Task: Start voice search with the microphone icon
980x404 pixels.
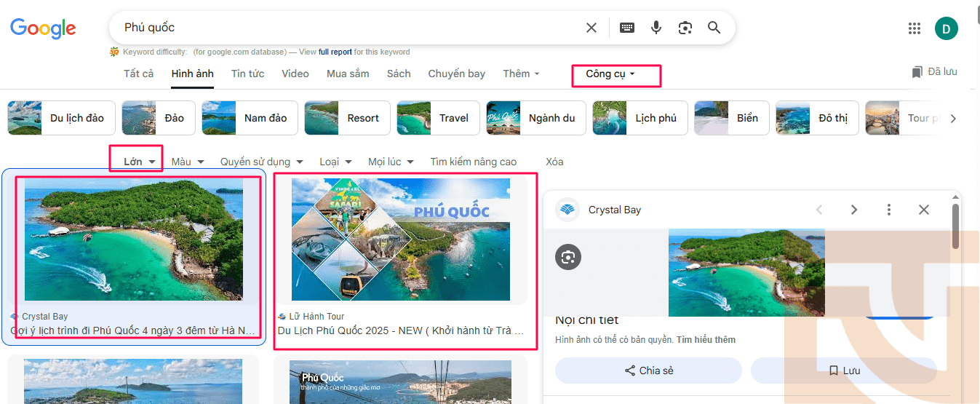Action: coord(656,28)
